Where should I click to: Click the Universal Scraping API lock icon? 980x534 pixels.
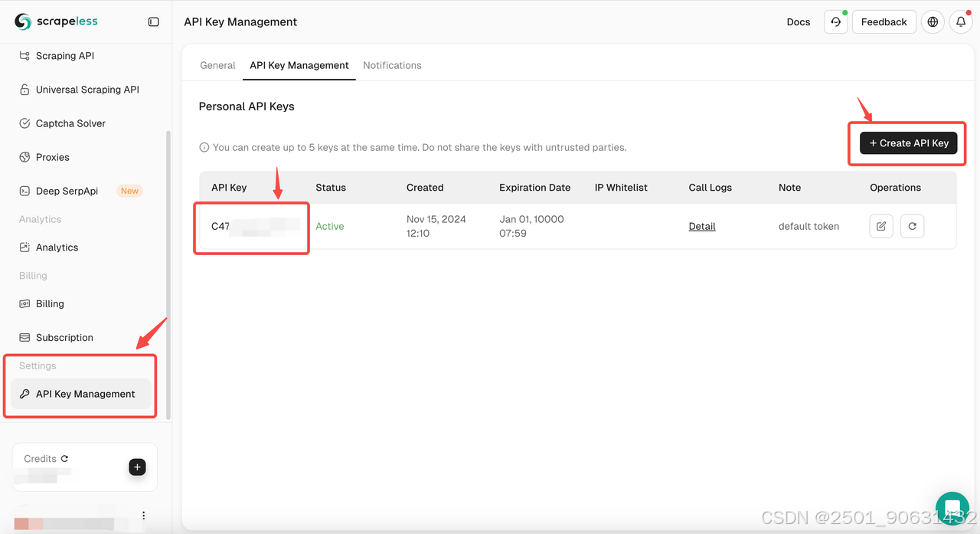click(x=24, y=90)
